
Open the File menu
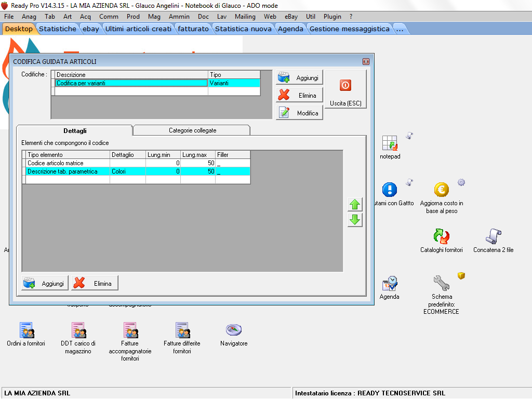tap(9, 17)
